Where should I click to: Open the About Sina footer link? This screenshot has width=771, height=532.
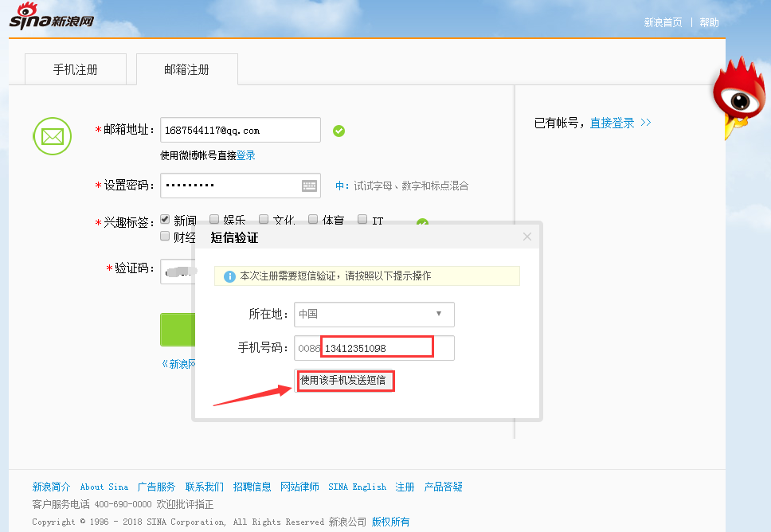click(104, 487)
